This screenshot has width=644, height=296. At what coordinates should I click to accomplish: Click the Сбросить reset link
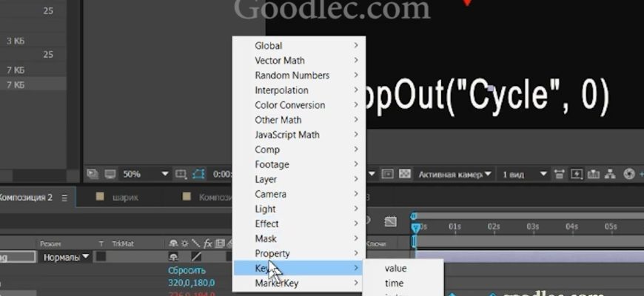186,271
